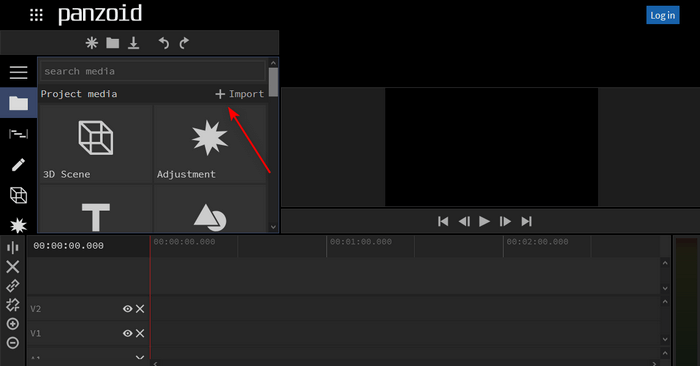Select the media folder sidebar tab
Screen dimensions: 700x366
[x=18, y=103]
